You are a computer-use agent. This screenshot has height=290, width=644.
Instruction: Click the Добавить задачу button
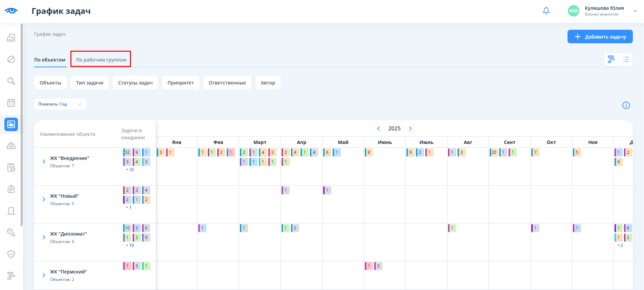(600, 37)
